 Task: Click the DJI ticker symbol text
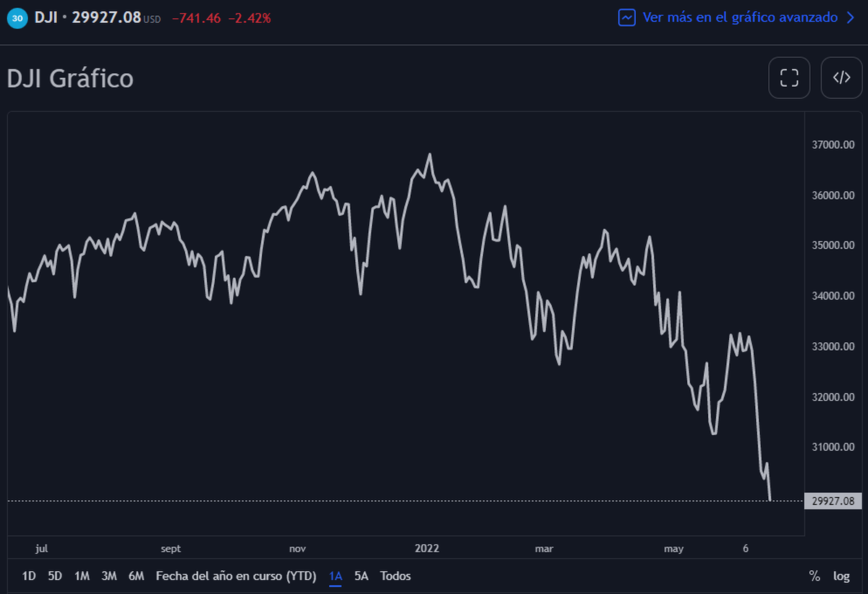(x=47, y=17)
